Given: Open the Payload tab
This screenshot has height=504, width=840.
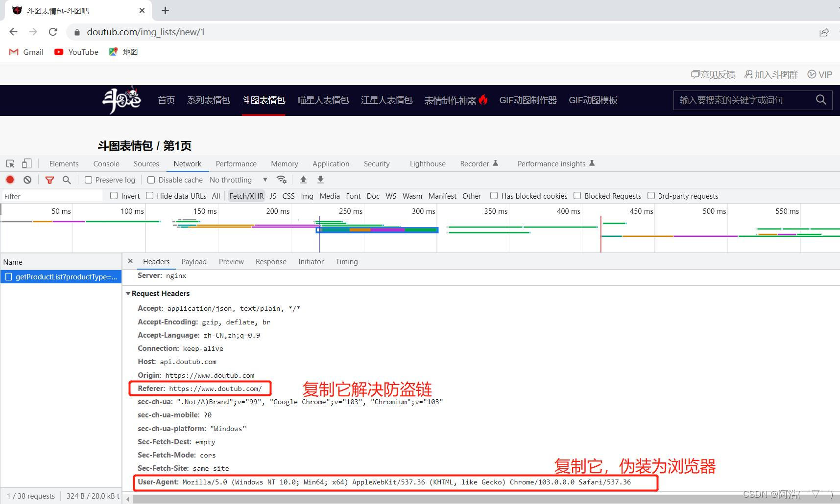Looking at the screenshot, I should [x=194, y=262].
